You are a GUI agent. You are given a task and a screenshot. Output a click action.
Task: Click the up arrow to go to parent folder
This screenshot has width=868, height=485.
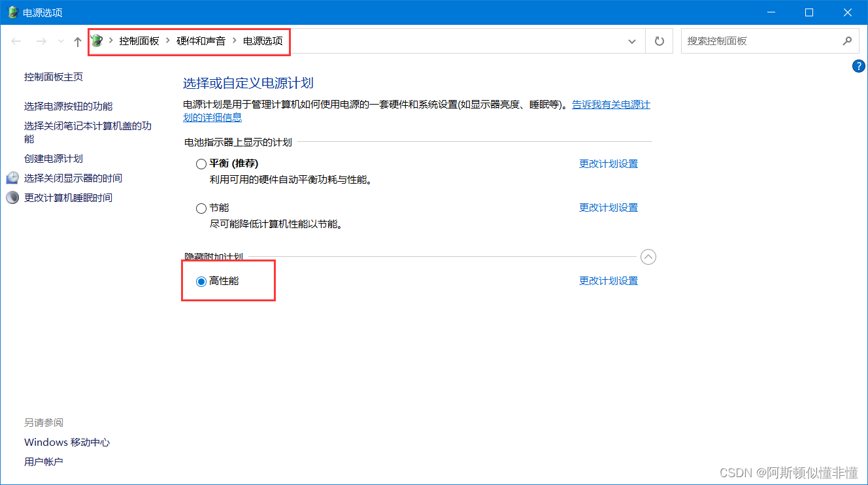pyautogui.click(x=76, y=41)
